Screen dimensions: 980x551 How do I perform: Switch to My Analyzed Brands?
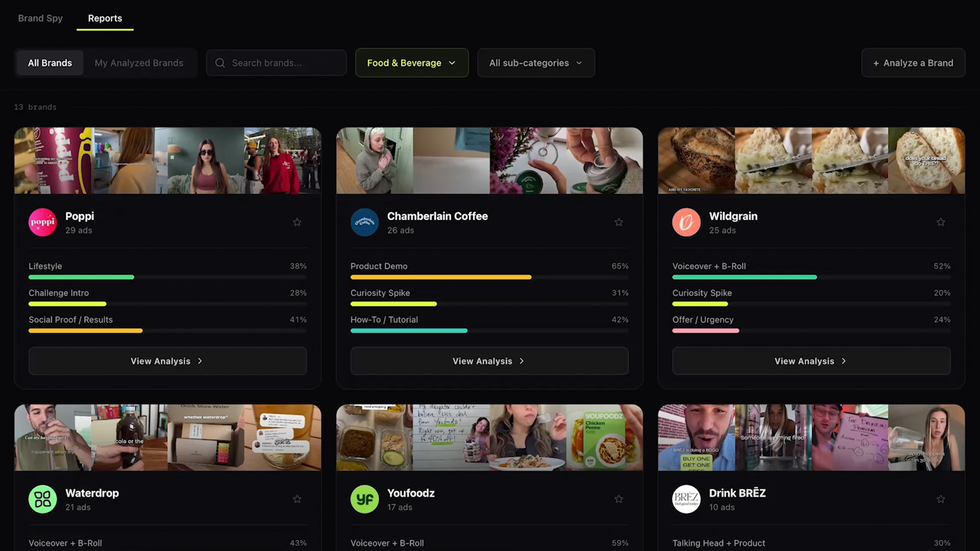[x=139, y=63]
